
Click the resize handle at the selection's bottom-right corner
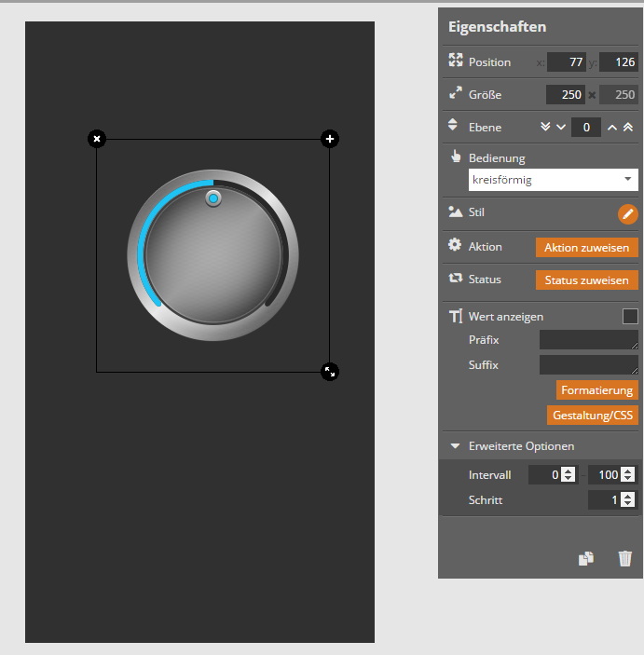coord(329,372)
